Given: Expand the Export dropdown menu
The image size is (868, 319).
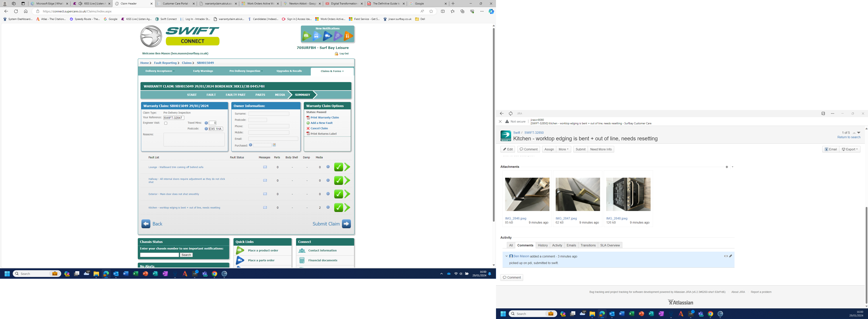Looking at the screenshot, I should click(849, 149).
